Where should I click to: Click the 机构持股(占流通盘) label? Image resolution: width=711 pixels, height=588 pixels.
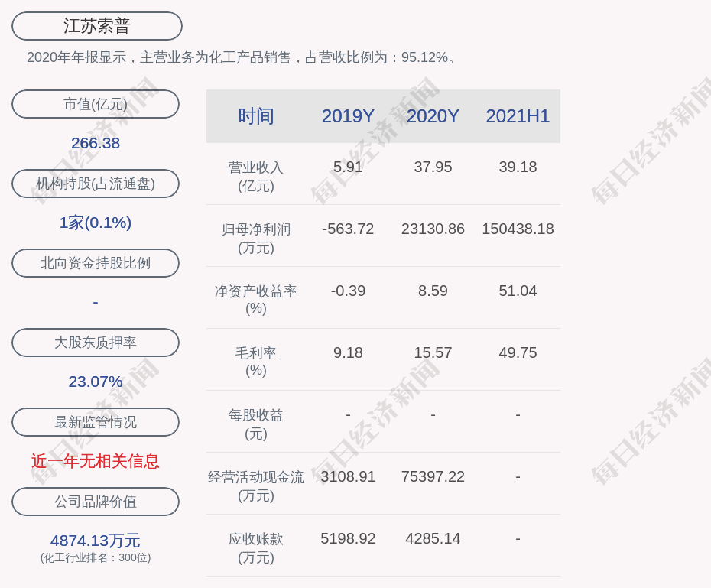click(96, 184)
